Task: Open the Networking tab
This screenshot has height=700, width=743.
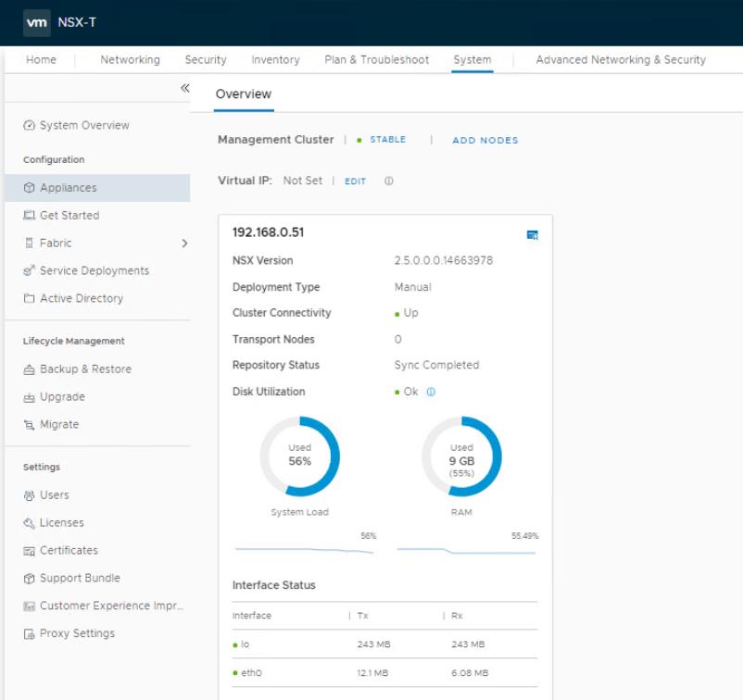Action: pyautogui.click(x=131, y=59)
